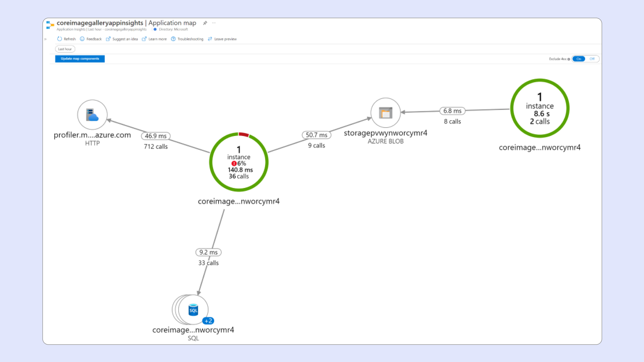The image size is (644, 362).
Task: Click the Update map components button
Action: tap(80, 59)
